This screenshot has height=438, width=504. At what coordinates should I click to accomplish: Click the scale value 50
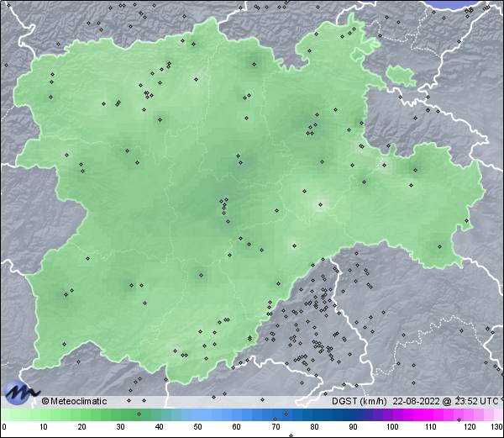[197, 427]
